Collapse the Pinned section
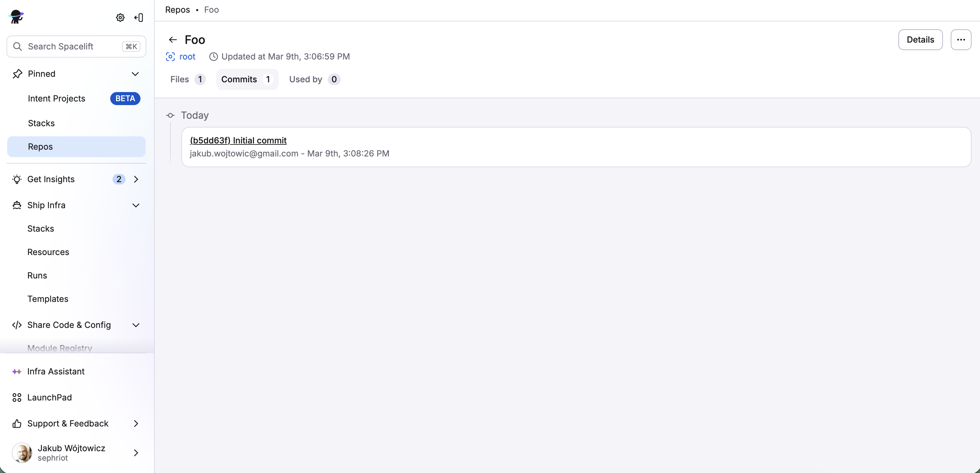 pyautogui.click(x=136, y=74)
